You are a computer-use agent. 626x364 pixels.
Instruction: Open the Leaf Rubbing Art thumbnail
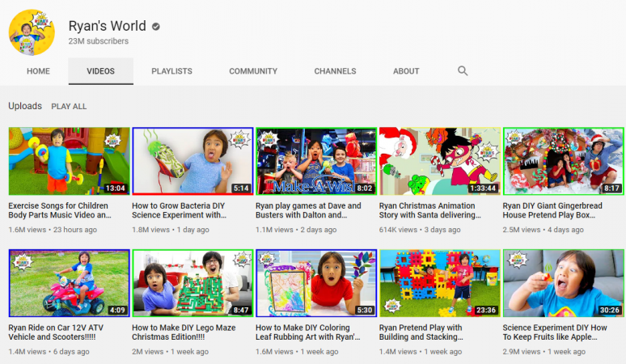[x=316, y=283]
